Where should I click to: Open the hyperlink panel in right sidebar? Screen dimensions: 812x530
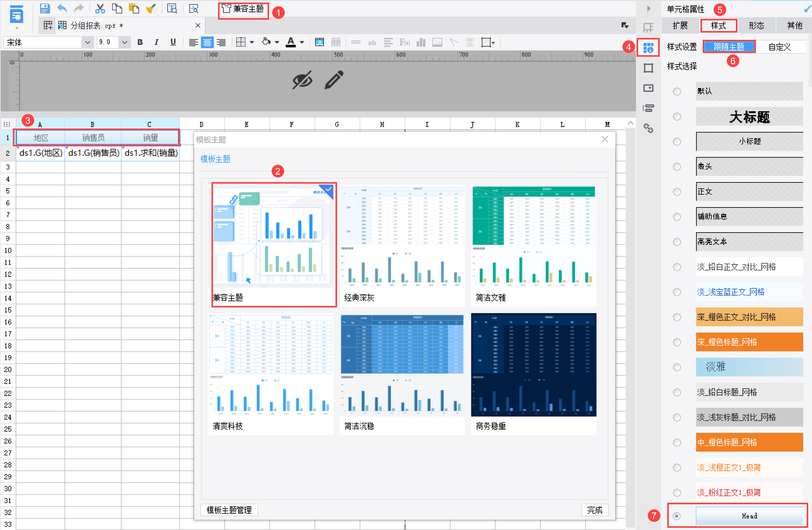click(648, 128)
